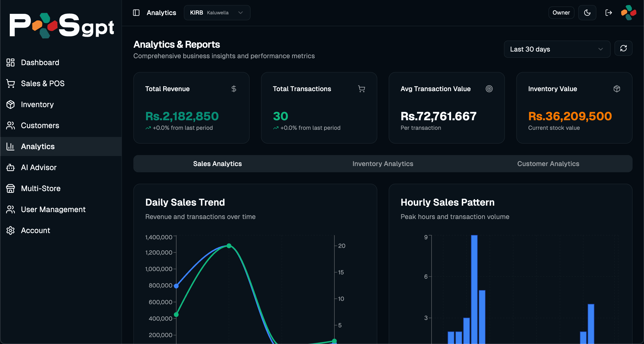This screenshot has width=644, height=344.
Task: Open Multi-Store via the storefront icon
Action: coord(10,188)
